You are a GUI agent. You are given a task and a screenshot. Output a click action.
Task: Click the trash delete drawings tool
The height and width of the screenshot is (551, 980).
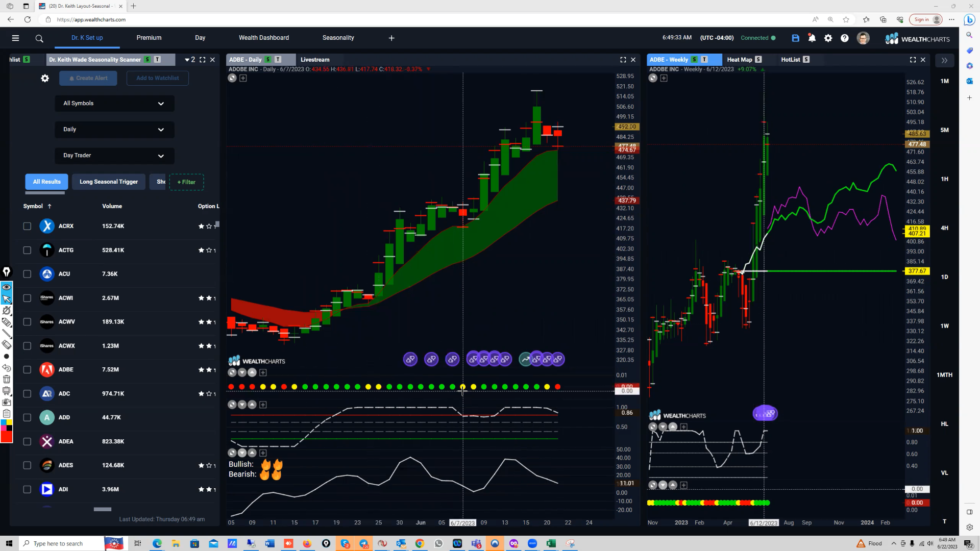tap(7, 379)
